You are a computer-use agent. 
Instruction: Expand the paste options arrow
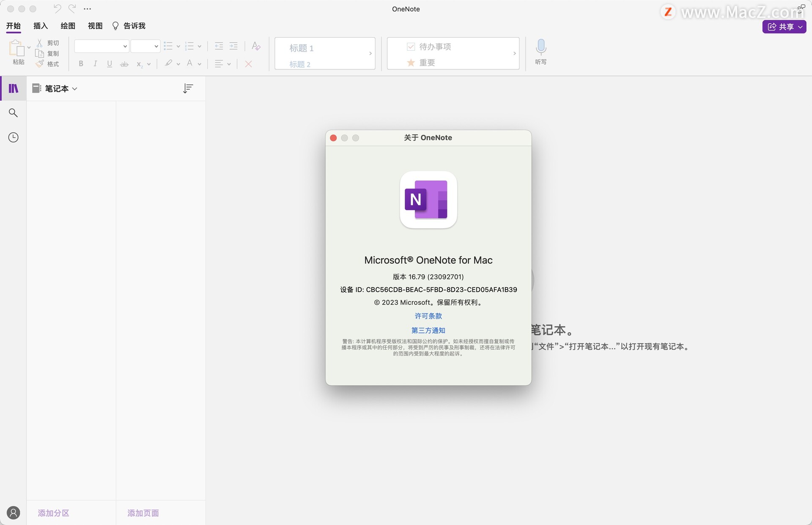(29, 47)
